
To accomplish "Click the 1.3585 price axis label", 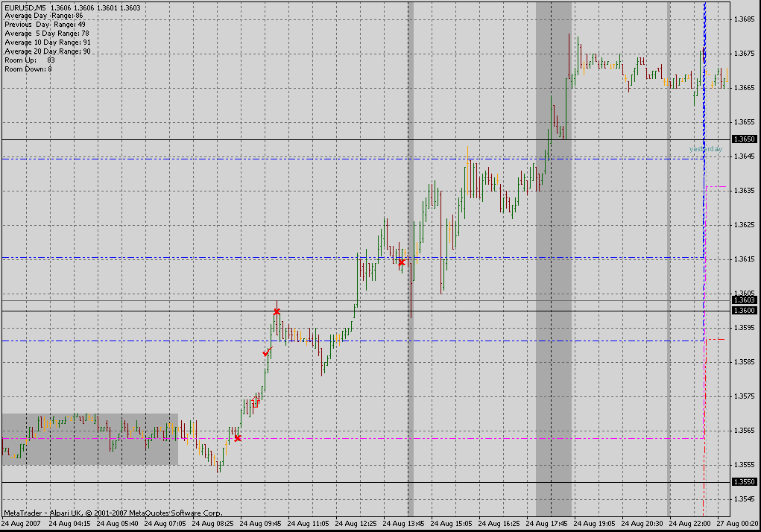I will coord(744,362).
